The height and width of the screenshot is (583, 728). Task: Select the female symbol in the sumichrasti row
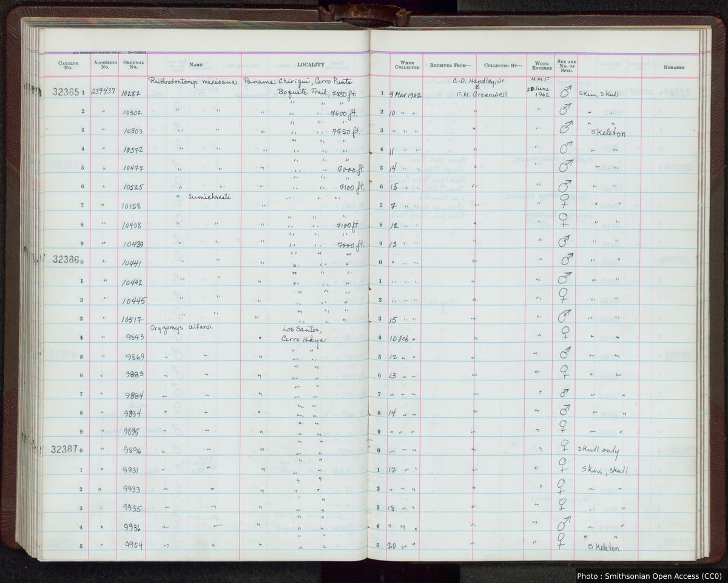point(564,200)
